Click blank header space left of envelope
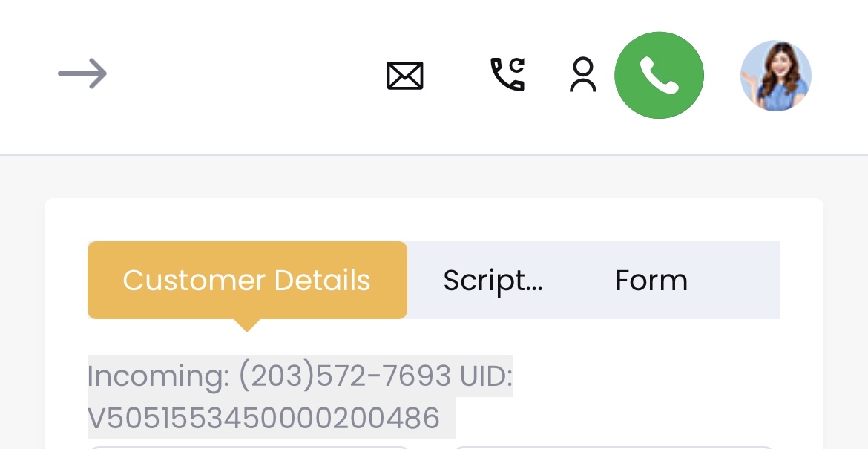868x449 pixels. [x=245, y=74]
